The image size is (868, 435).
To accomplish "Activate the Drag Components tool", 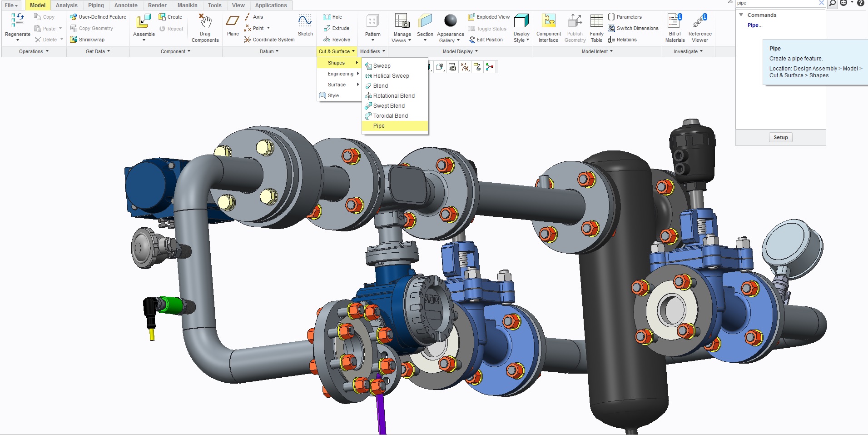I will point(205,21).
